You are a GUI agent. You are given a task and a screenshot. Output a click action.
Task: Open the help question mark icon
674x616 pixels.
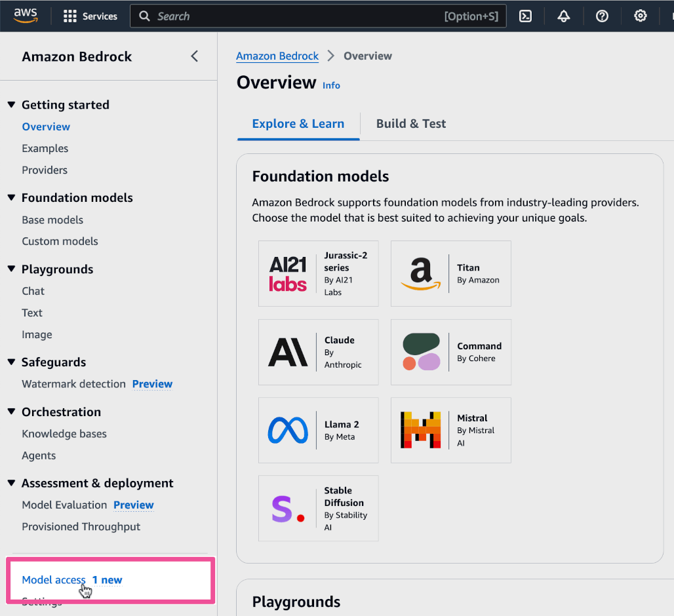point(602,16)
